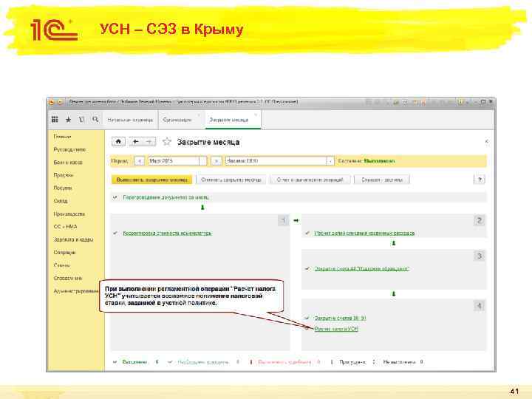Click the Search magnifier icon
The height and width of the screenshot is (399, 532).
[95, 120]
